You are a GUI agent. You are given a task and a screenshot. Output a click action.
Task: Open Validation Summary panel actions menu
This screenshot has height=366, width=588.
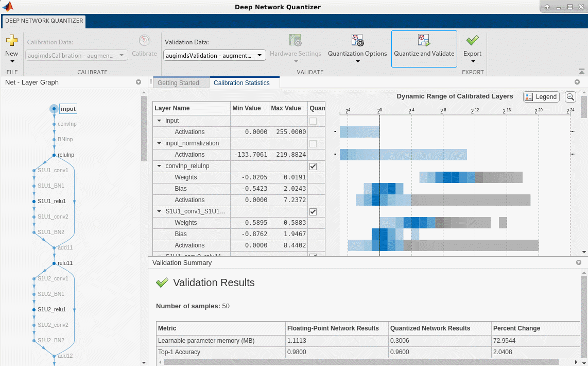(579, 263)
